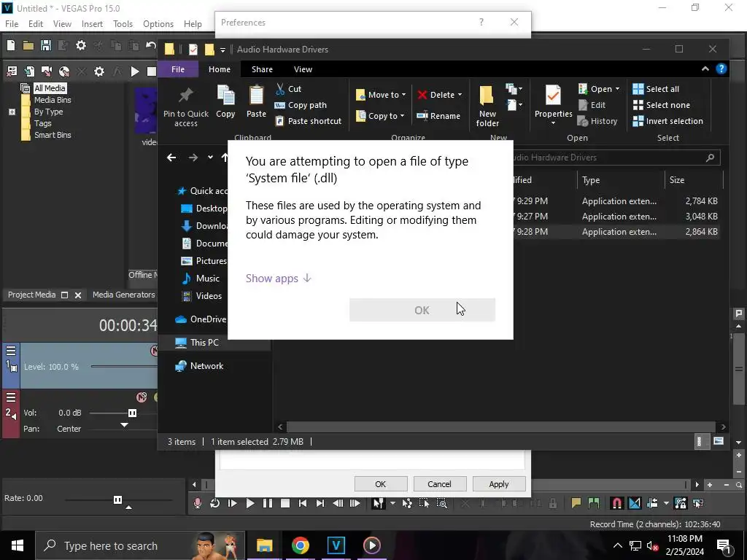Toggle Enable Snapping magnet icon

(x=616, y=503)
